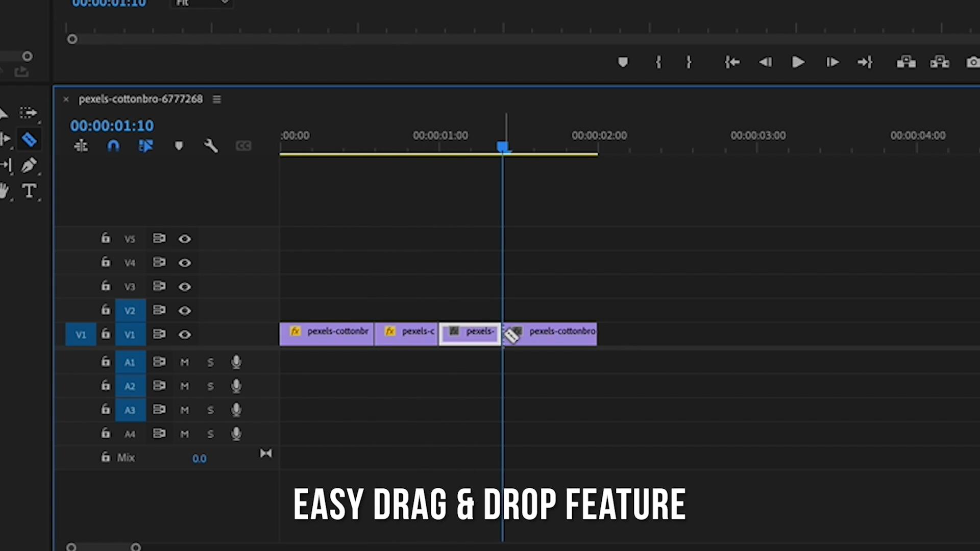Select the Track Select Forward tool
The width and height of the screenshot is (980, 551).
click(28, 112)
